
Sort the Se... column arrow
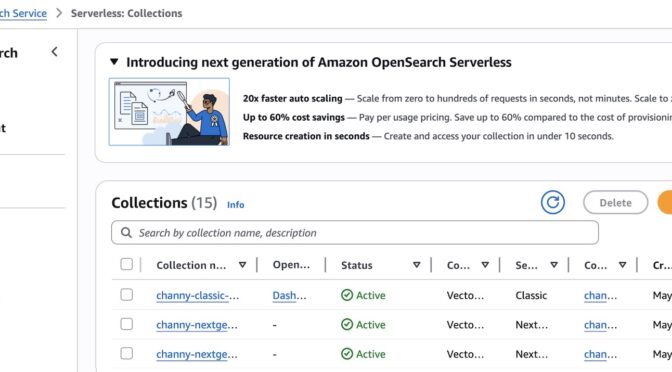coord(554,265)
